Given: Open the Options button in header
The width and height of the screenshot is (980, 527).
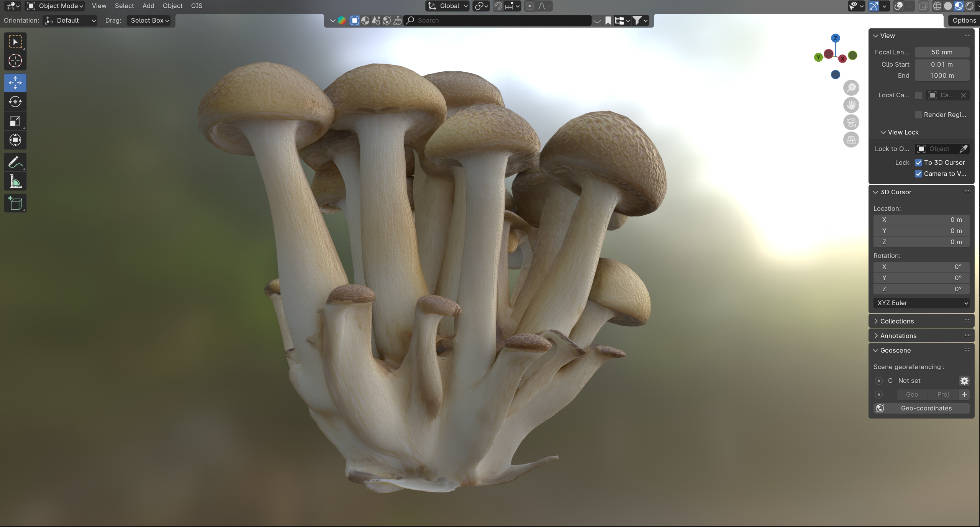Looking at the screenshot, I should point(964,20).
